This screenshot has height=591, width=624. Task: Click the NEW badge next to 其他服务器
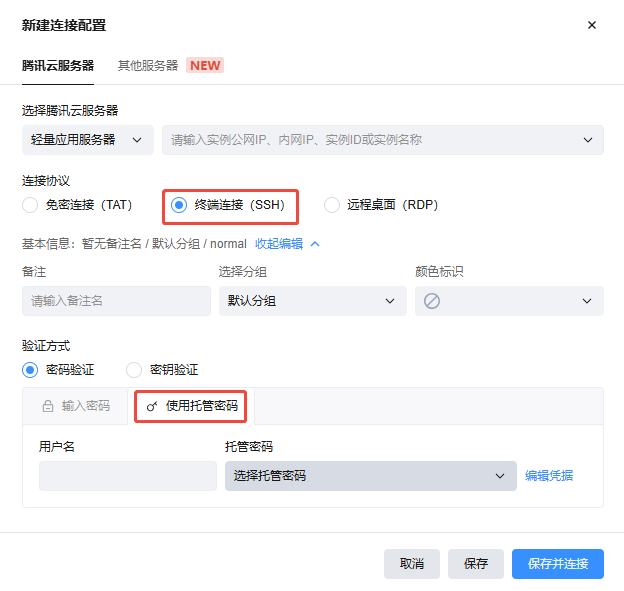click(205, 65)
